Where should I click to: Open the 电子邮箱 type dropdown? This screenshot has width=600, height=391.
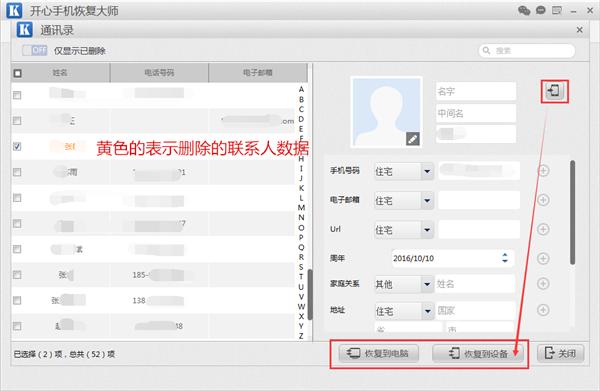point(404,200)
